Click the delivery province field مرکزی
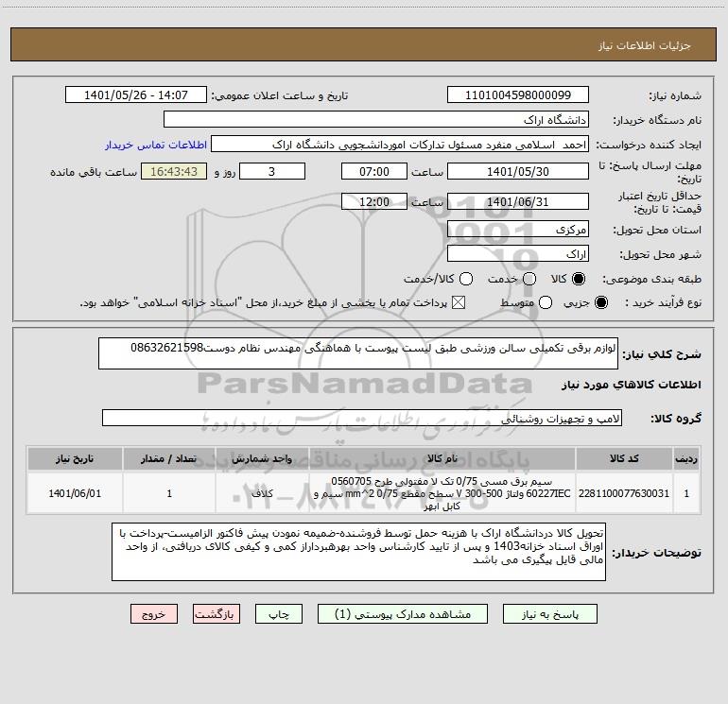Screen dimensions: 728x704 click(x=518, y=229)
